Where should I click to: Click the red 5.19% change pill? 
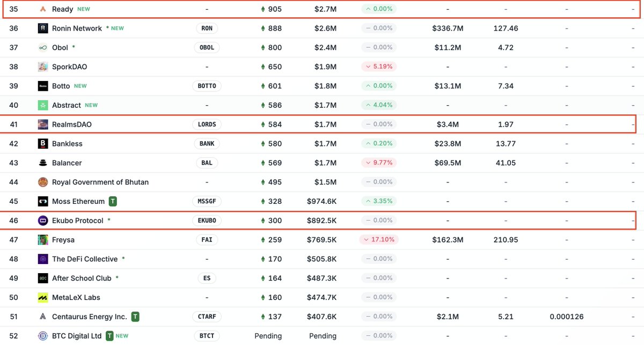click(x=379, y=67)
